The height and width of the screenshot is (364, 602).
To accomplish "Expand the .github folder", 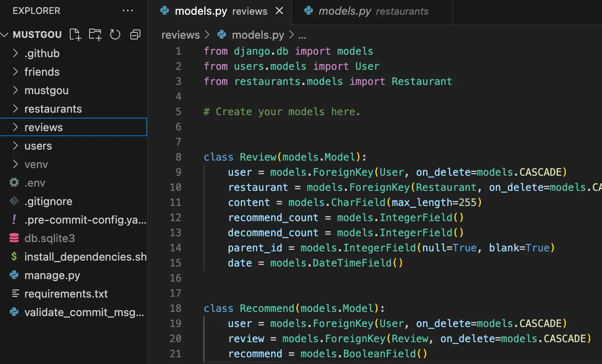I will coord(42,53).
